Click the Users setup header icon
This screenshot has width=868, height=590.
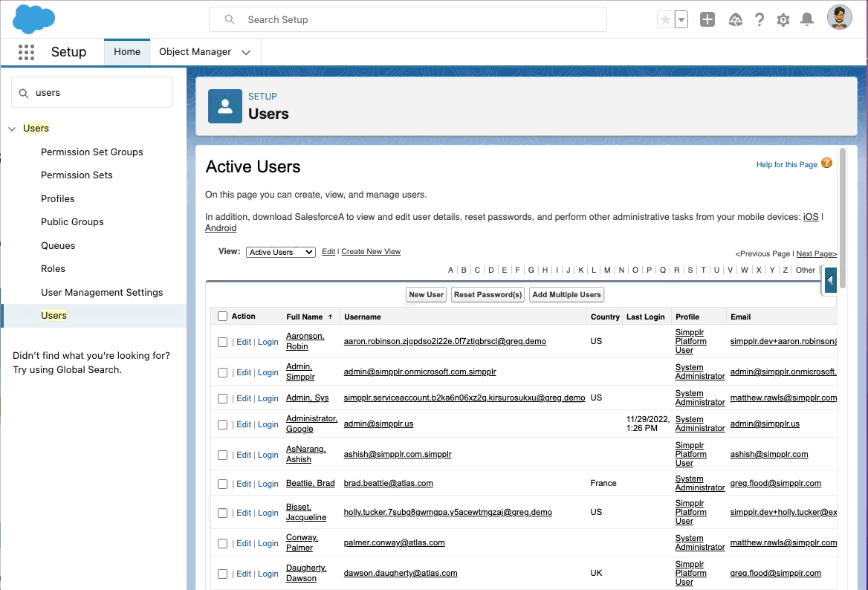click(224, 106)
